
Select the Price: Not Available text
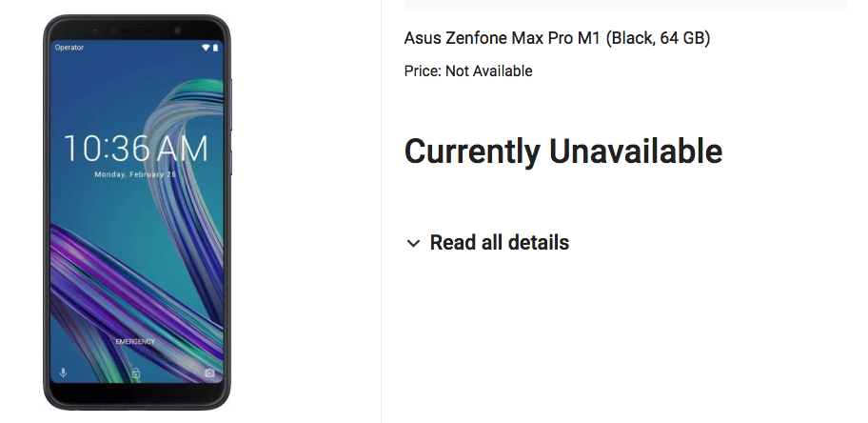pos(467,71)
